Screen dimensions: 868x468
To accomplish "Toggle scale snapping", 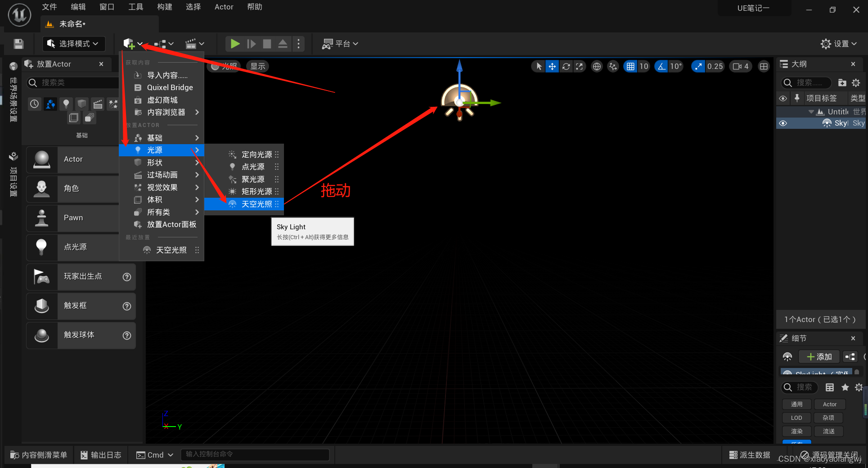I will [x=698, y=66].
